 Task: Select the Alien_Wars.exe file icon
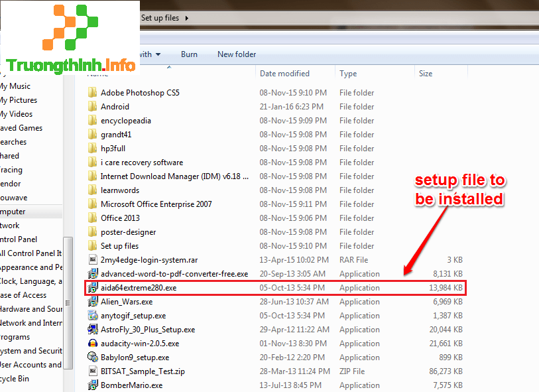pyautogui.click(x=92, y=302)
